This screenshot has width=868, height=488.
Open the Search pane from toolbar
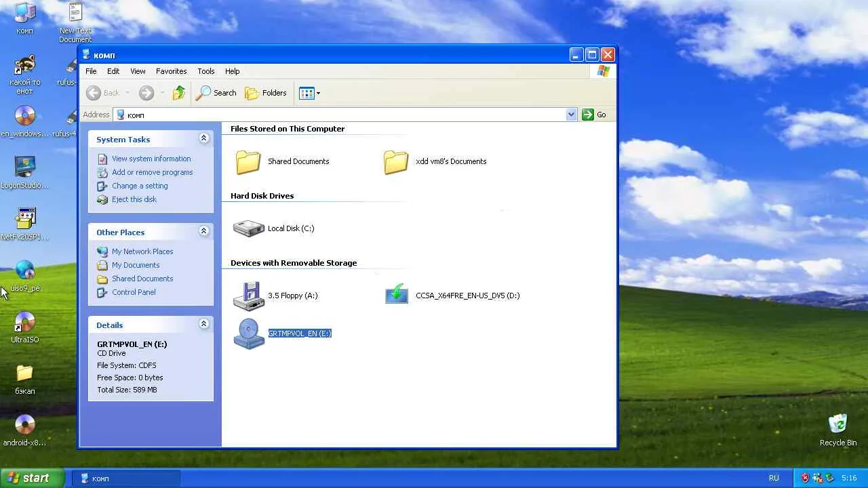[x=216, y=93]
